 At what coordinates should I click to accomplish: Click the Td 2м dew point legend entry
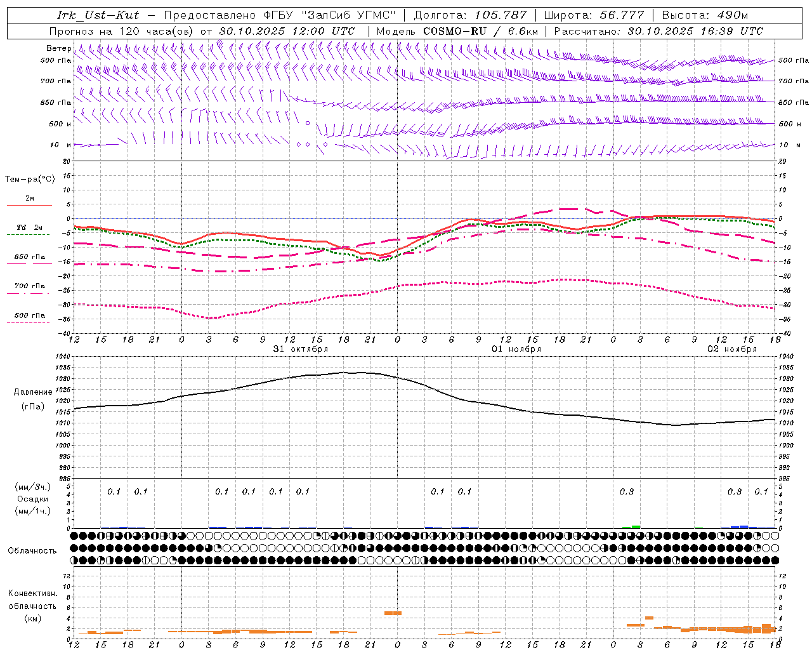[29, 227]
